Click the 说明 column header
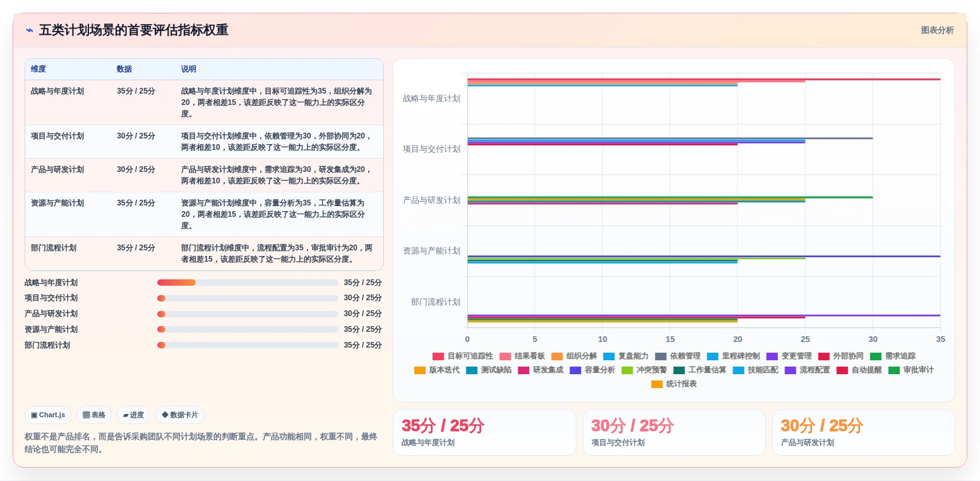Image resolution: width=980 pixels, height=481 pixels. pos(189,70)
